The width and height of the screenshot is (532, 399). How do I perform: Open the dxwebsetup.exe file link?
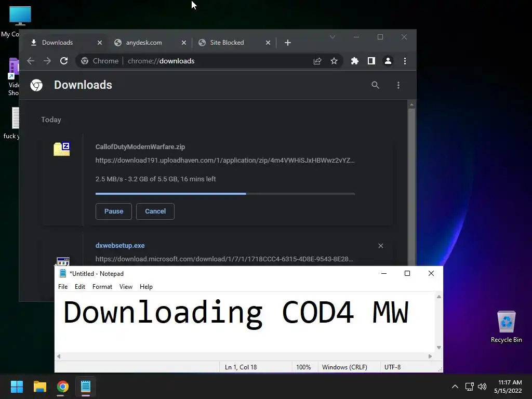[120, 245]
